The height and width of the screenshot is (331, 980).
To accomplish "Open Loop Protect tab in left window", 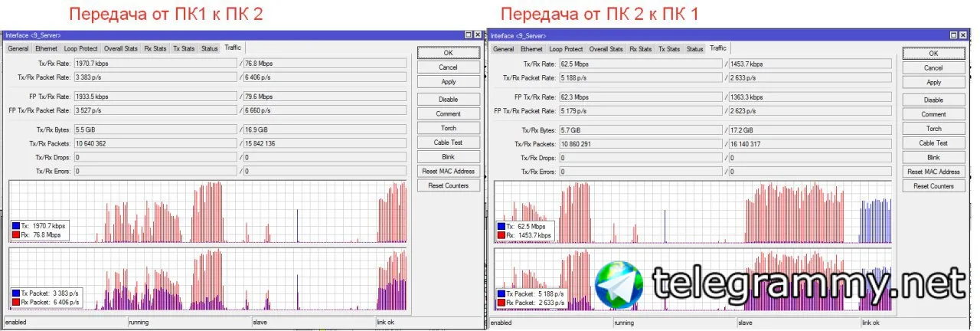I will pyautogui.click(x=80, y=48).
